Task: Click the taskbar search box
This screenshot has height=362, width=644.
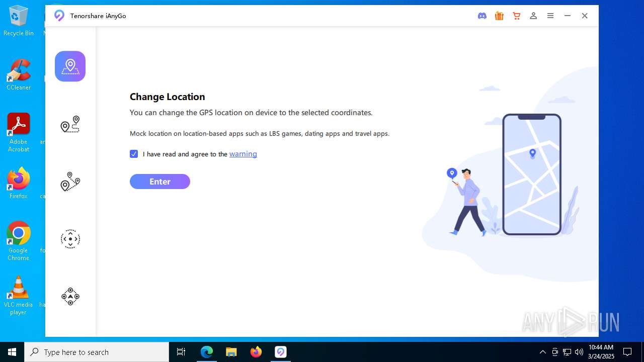Action: (x=97, y=352)
